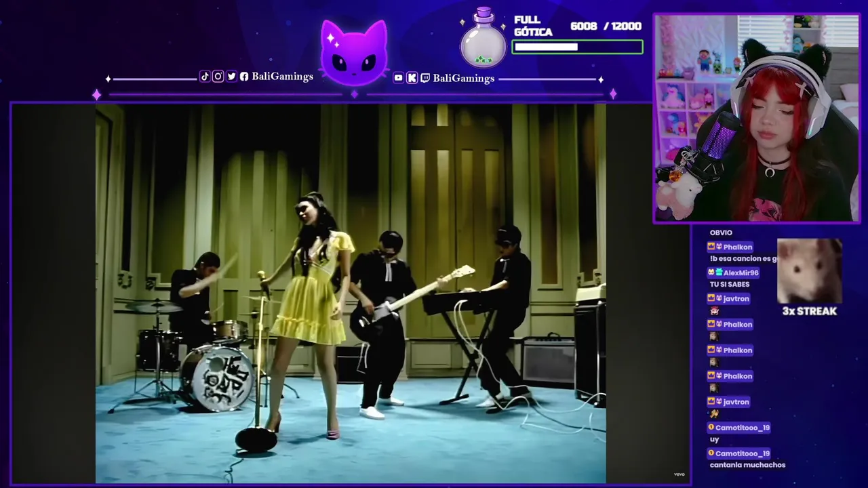This screenshot has width=868, height=488.
Task: Click the TU SI SABES chat message
Action: tap(730, 285)
